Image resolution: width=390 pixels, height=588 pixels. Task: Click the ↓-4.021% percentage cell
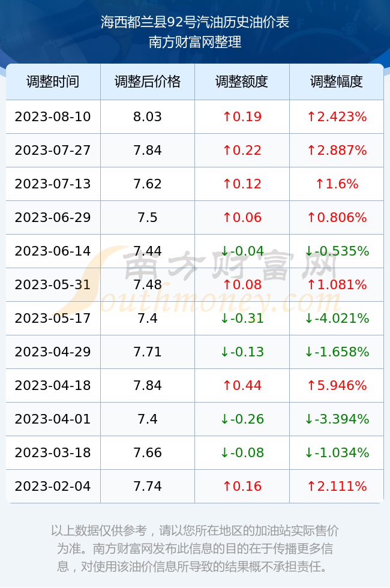[337, 319]
